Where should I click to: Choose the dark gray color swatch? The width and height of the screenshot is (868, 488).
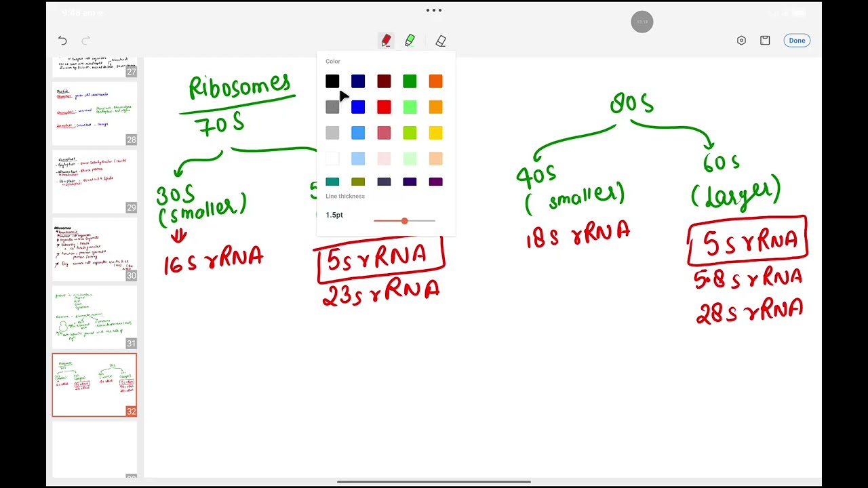coord(332,107)
